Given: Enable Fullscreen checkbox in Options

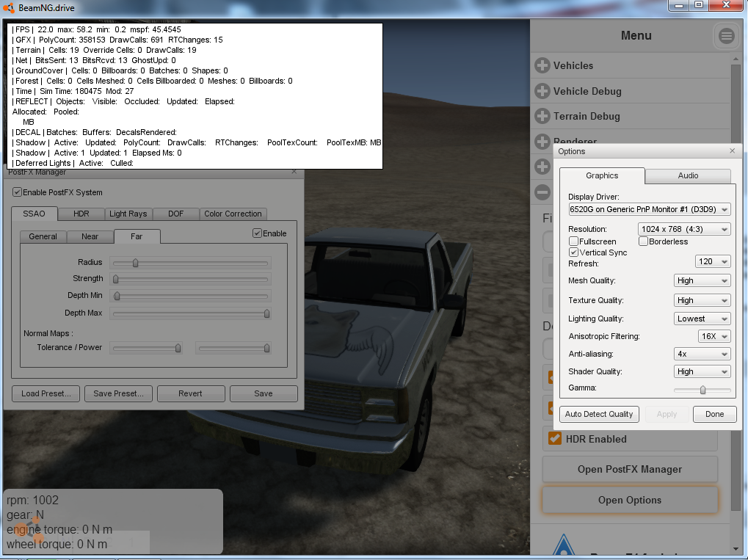Looking at the screenshot, I should coord(574,241).
